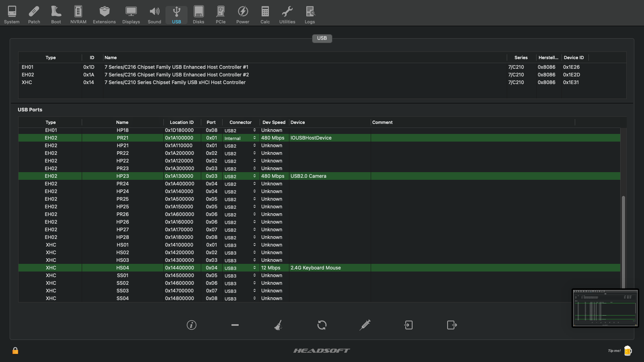
Task: Open the Utilities tab
Action: (287, 15)
